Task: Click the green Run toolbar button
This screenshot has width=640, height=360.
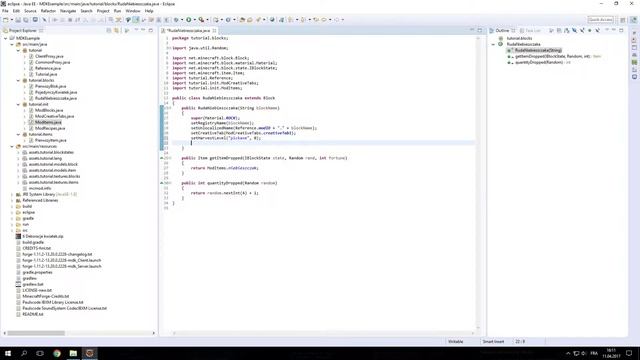Action: click(x=189, y=20)
